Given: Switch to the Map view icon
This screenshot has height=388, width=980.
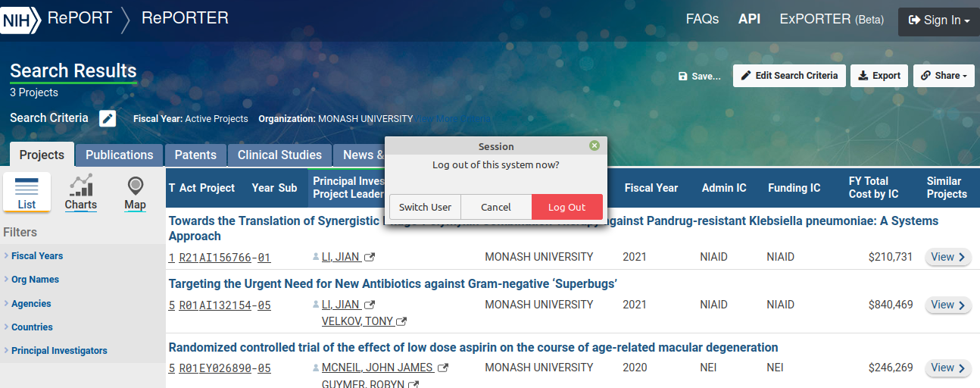Looking at the screenshot, I should pyautogui.click(x=135, y=192).
